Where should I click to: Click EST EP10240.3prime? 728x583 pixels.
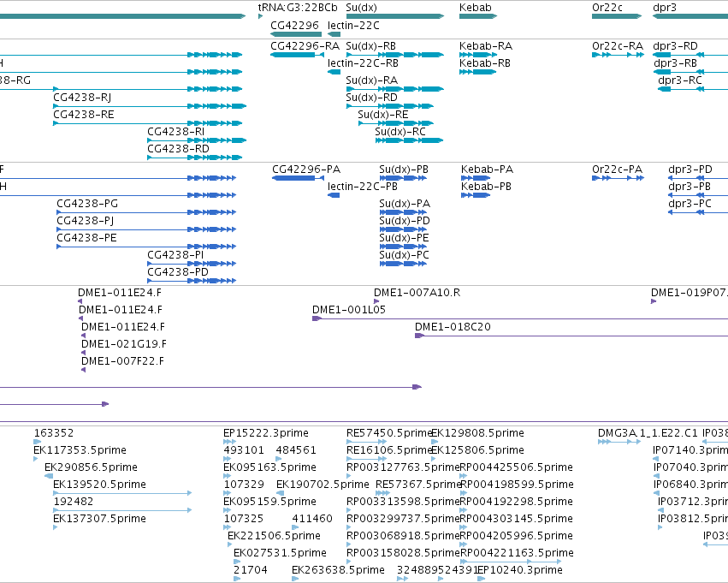click(482, 579)
